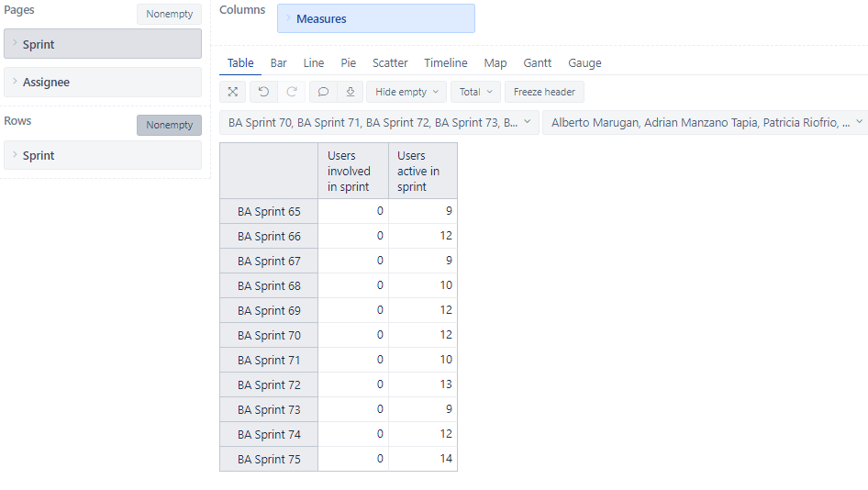Toggle the Freeze header option
This screenshot has height=490, width=868.
544,92
